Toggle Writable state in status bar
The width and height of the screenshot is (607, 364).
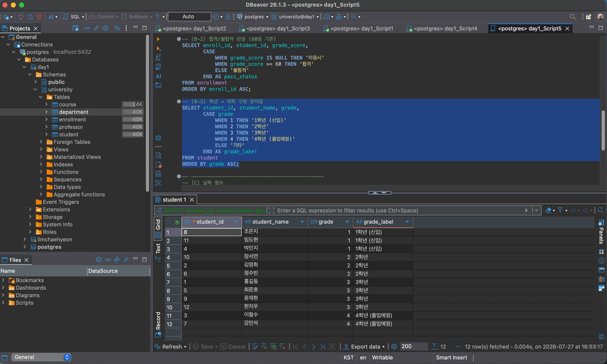click(382, 358)
